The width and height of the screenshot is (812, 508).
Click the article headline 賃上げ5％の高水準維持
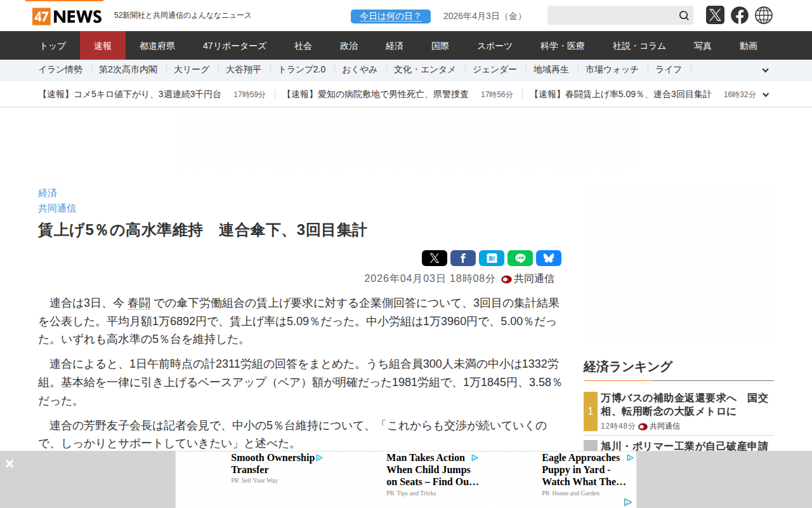pyautogui.click(x=203, y=230)
